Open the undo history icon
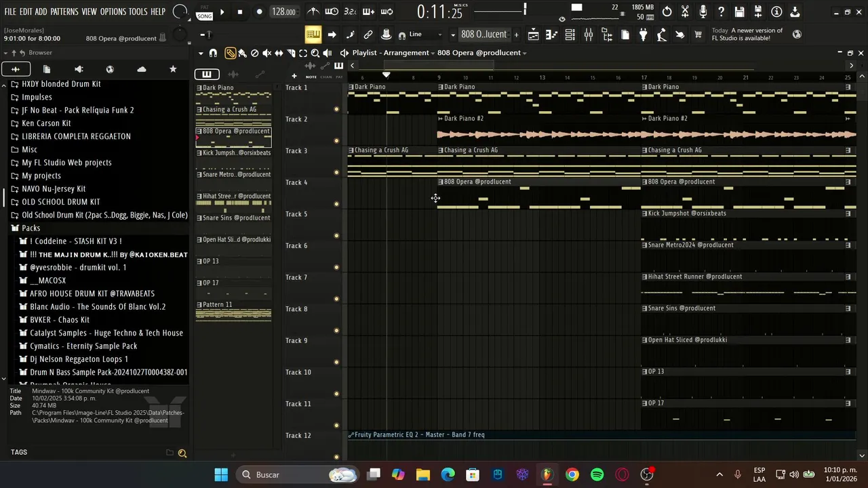 (667, 12)
